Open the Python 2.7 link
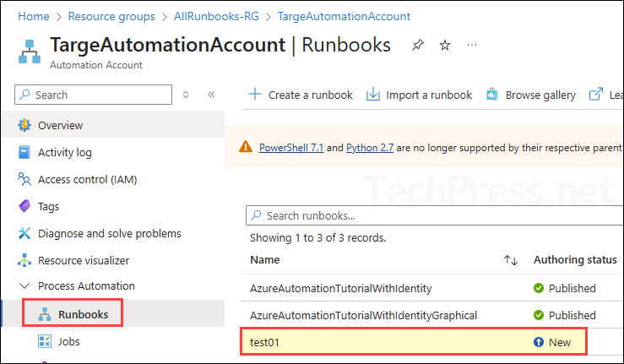The width and height of the screenshot is (624, 364). [x=370, y=148]
